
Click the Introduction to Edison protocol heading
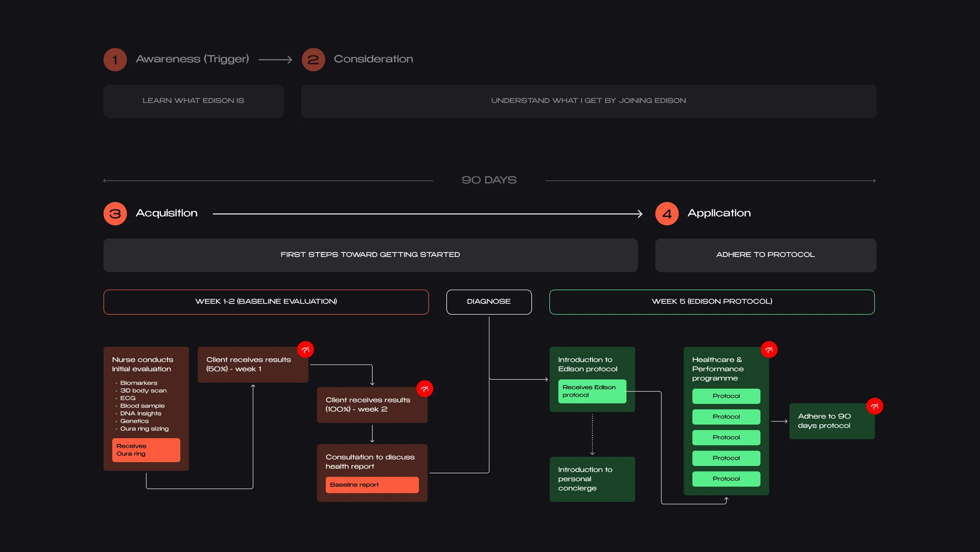coord(588,364)
